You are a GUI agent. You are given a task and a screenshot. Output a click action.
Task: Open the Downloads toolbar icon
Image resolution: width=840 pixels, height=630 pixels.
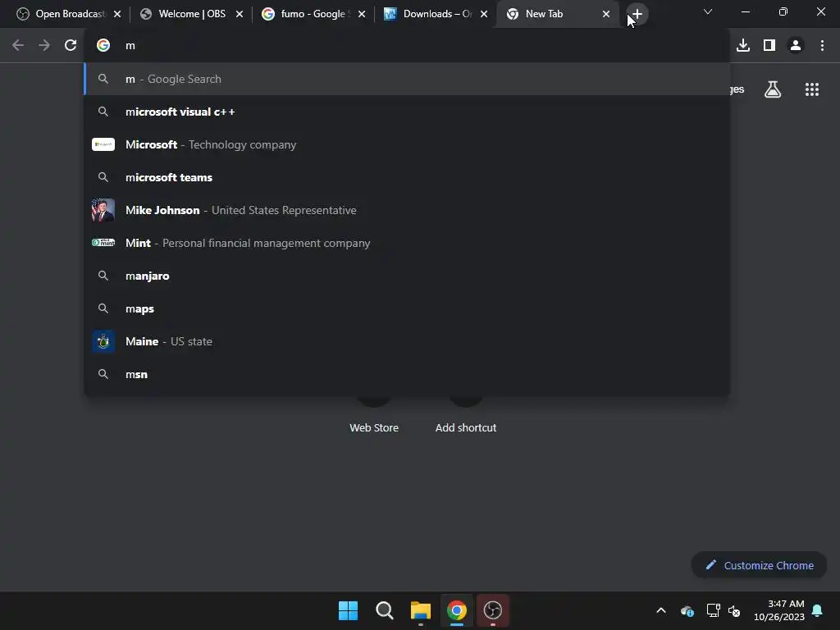point(743,46)
